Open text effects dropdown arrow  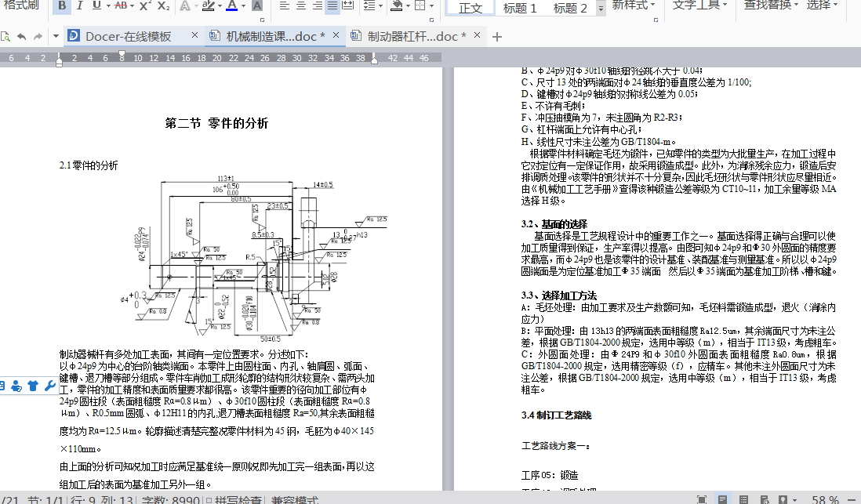(x=195, y=6)
